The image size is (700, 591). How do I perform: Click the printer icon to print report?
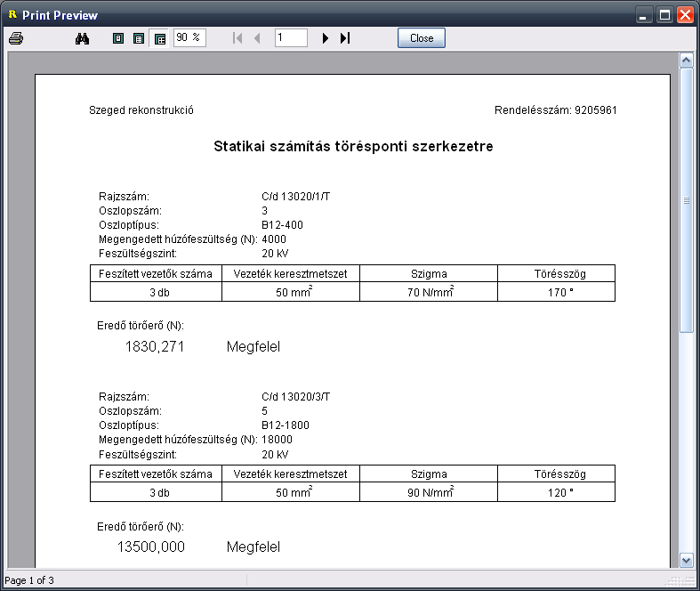(16, 38)
